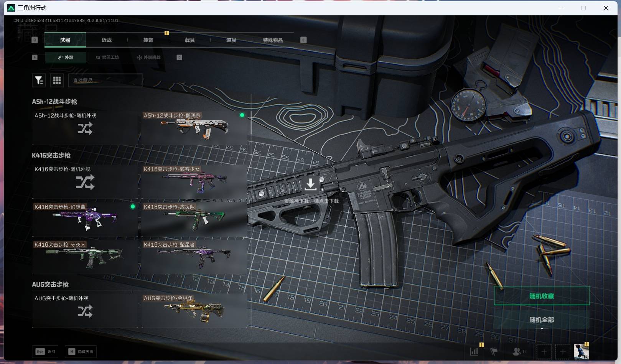Image resolution: width=621 pixels, height=364 pixels.
Task: Click the 资源待下载 download prompt text
Action: [311, 201]
